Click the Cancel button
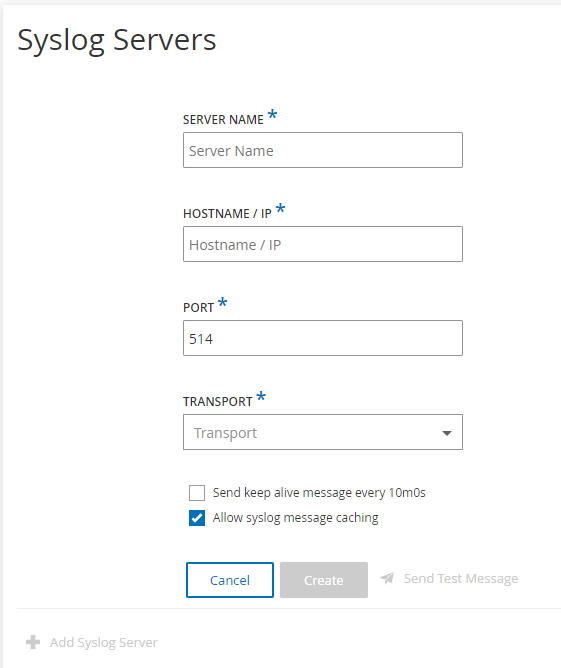Image resolution: width=561 pixels, height=668 pixels. click(x=230, y=580)
